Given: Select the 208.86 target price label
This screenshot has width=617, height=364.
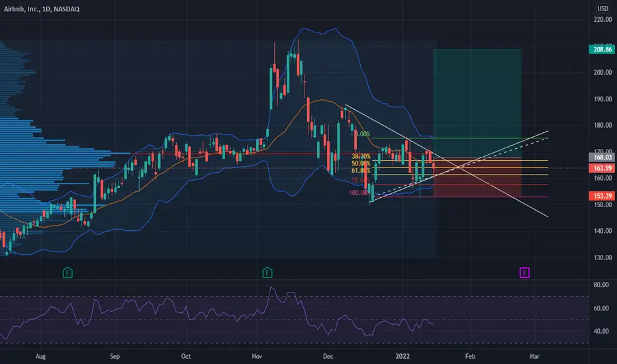Looking at the screenshot, I should point(602,49).
